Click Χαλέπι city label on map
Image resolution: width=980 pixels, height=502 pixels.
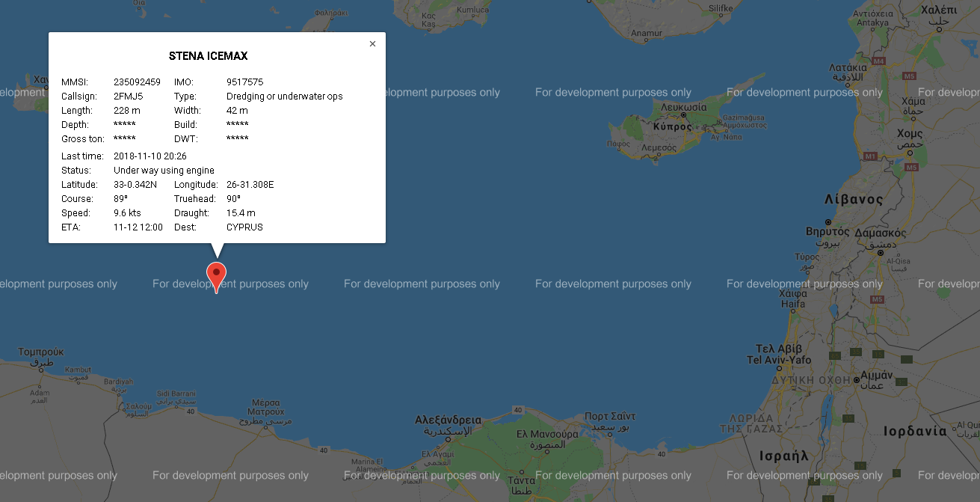click(x=939, y=10)
